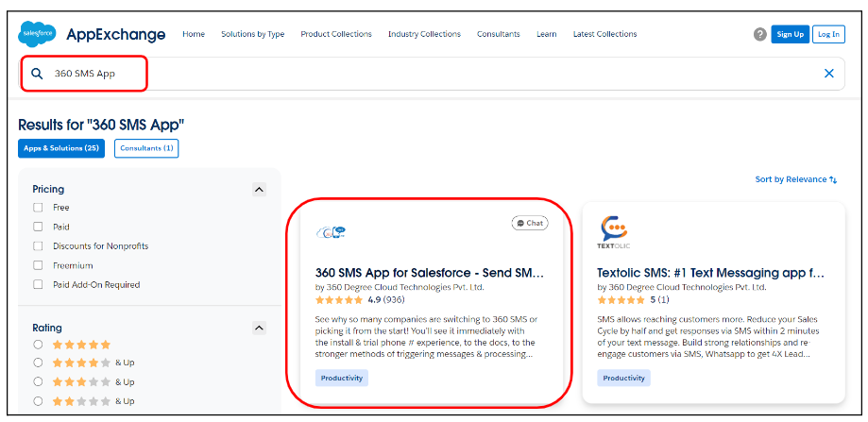Click the Salesforce cloud logo
The height and width of the screenshot is (422, 868).
tap(38, 34)
